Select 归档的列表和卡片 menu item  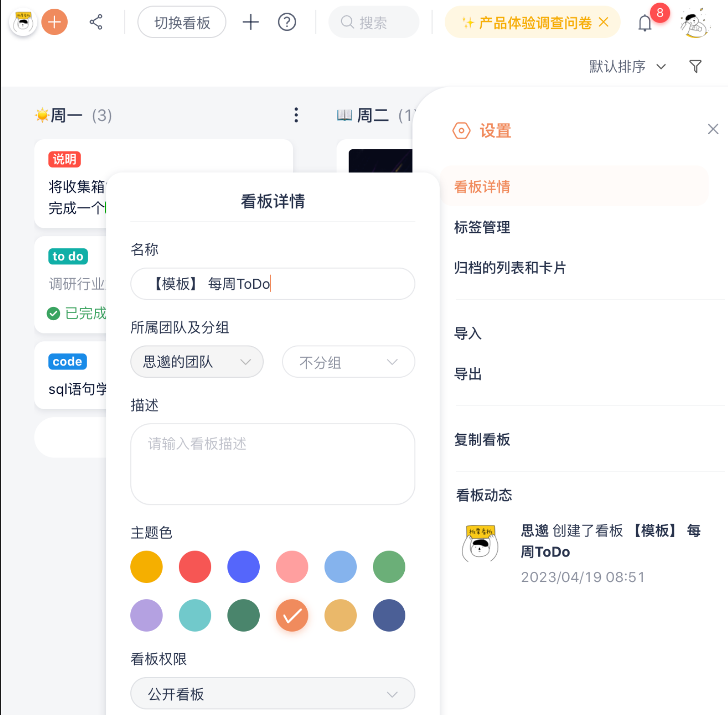pyautogui.click(x=510, y=268)
